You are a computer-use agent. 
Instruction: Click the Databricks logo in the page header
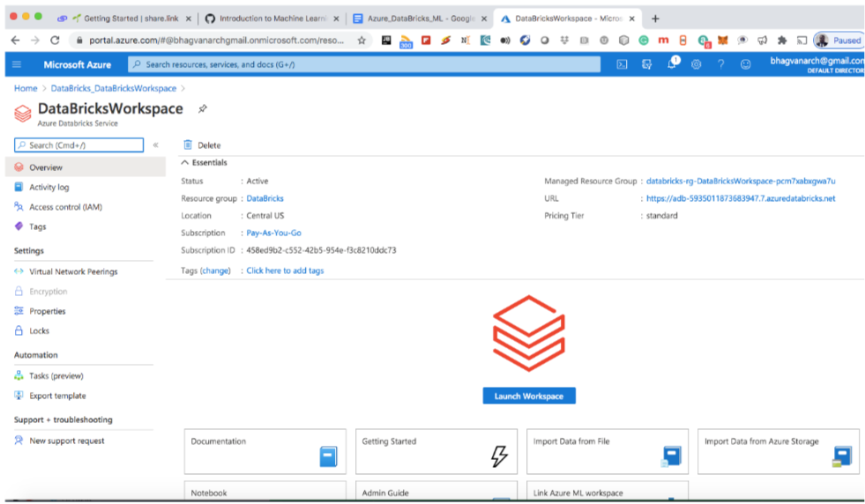coord(23,114)
